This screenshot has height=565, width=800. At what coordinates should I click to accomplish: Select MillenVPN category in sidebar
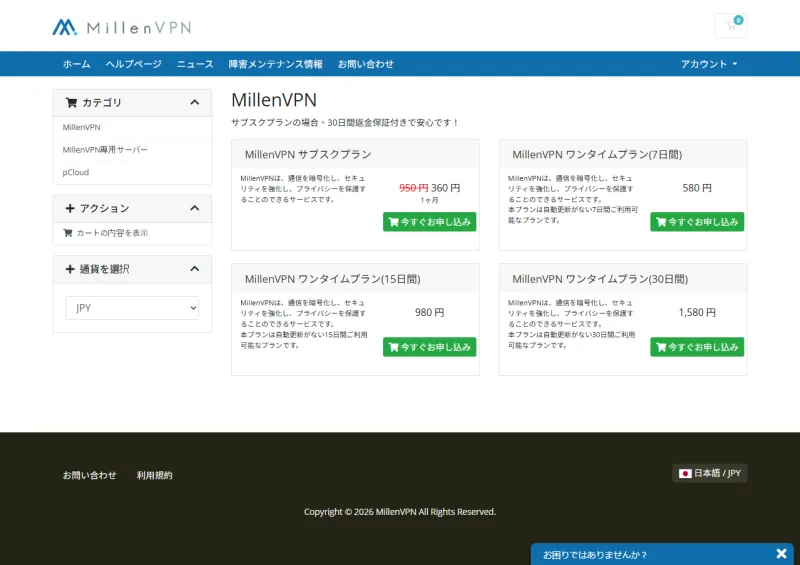click(x=132, y=127)
